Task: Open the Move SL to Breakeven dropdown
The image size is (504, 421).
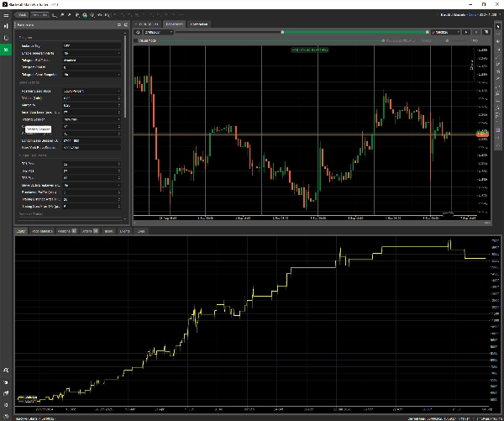Action: coord(92,185)
